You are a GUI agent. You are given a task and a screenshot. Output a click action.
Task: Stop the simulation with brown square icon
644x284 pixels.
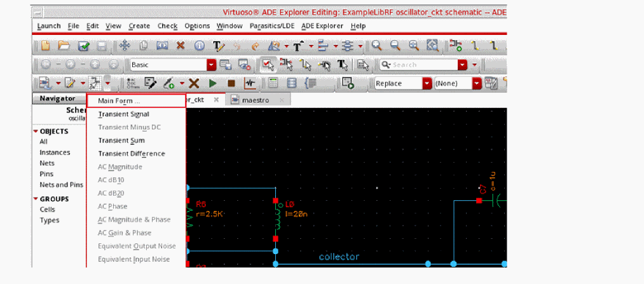pyautogui.click(x=231, y=83)
